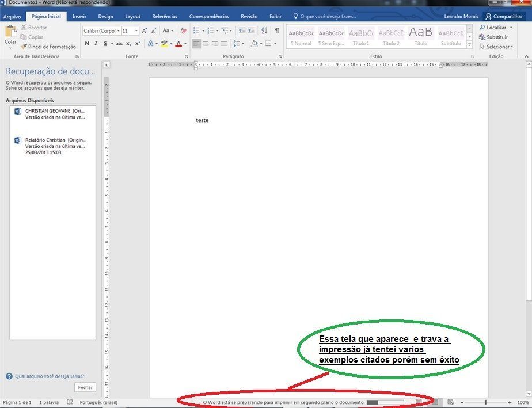Clear all formatting eraser icon

(184, 31)
